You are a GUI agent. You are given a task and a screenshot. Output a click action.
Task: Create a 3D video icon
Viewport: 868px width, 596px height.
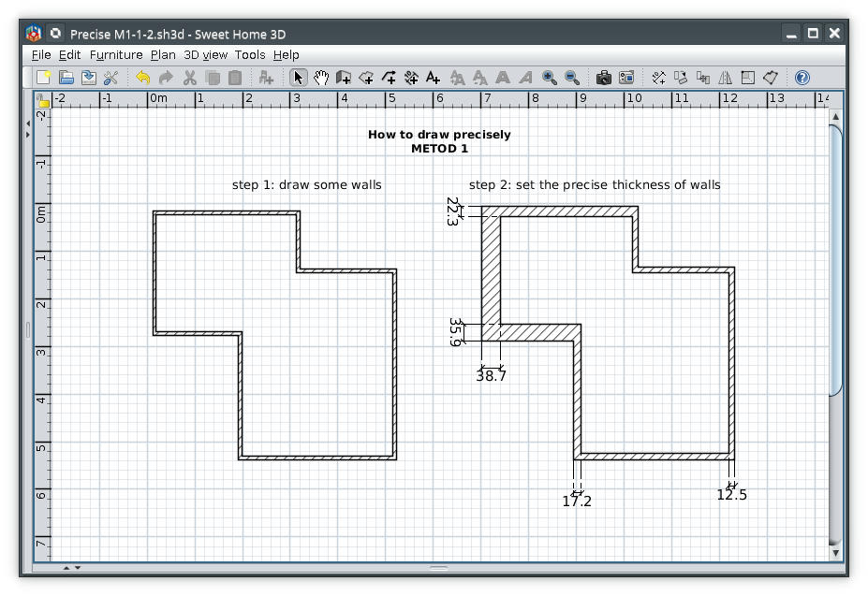(x=626, y=78)
